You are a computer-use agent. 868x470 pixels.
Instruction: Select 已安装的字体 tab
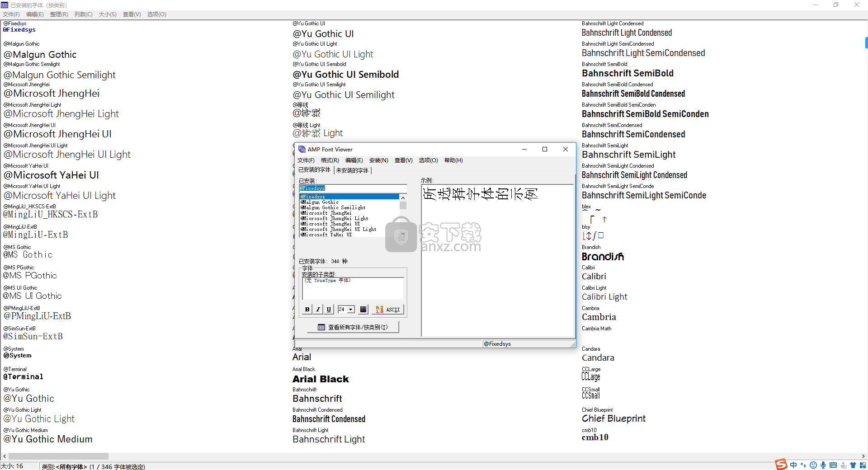[x=315, y=170]
